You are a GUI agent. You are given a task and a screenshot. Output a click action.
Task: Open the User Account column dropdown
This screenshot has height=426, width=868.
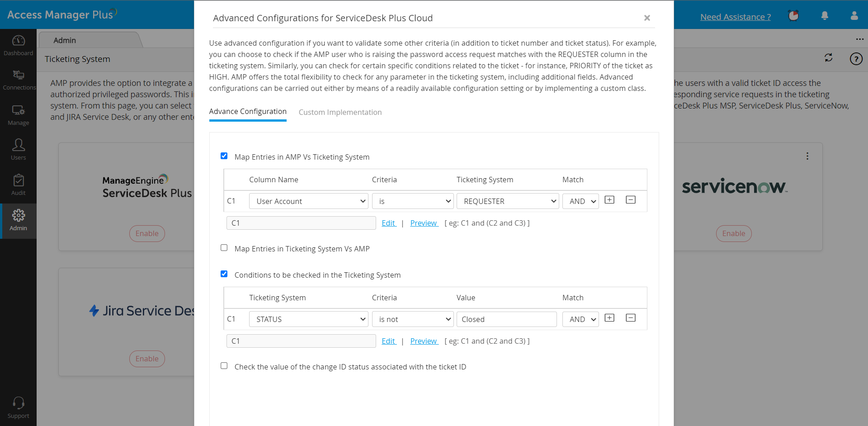point(308,201)
